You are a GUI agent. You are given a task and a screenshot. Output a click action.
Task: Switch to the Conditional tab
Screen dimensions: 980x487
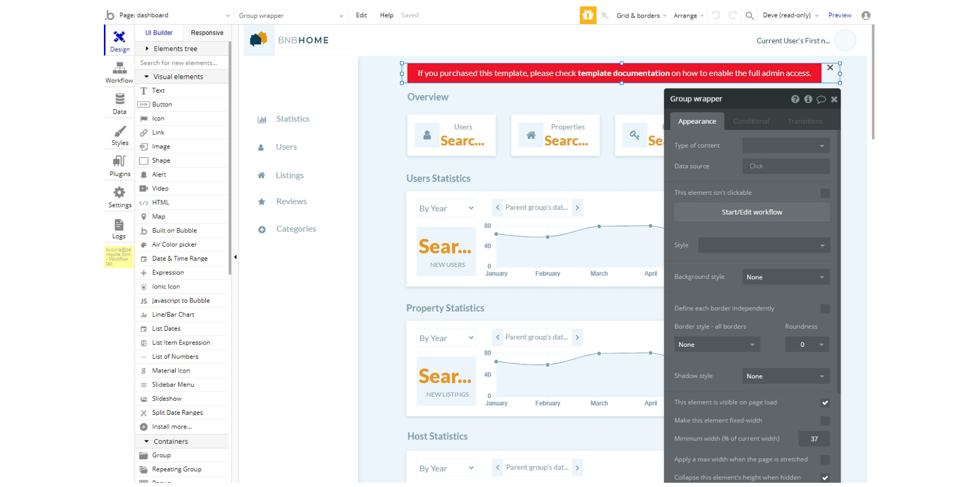(x=751, y=121)
